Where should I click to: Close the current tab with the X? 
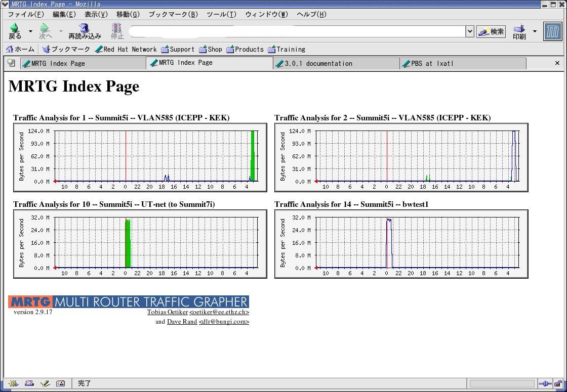click(x=557, y=63)
